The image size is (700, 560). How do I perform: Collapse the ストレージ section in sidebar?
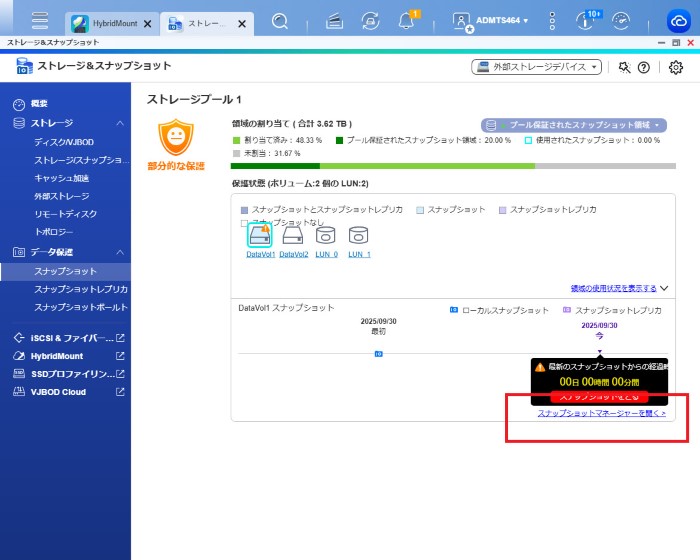[120, 123]
